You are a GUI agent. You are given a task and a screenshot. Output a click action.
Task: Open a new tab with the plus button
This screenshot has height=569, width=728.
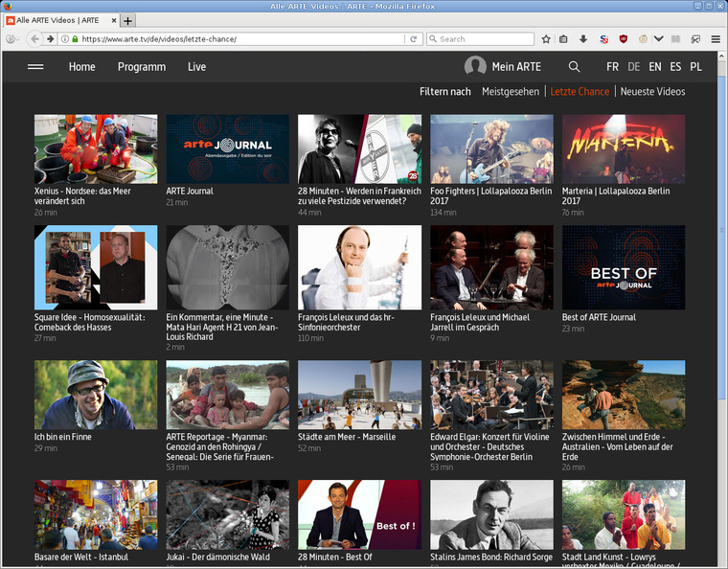(127, 20)
